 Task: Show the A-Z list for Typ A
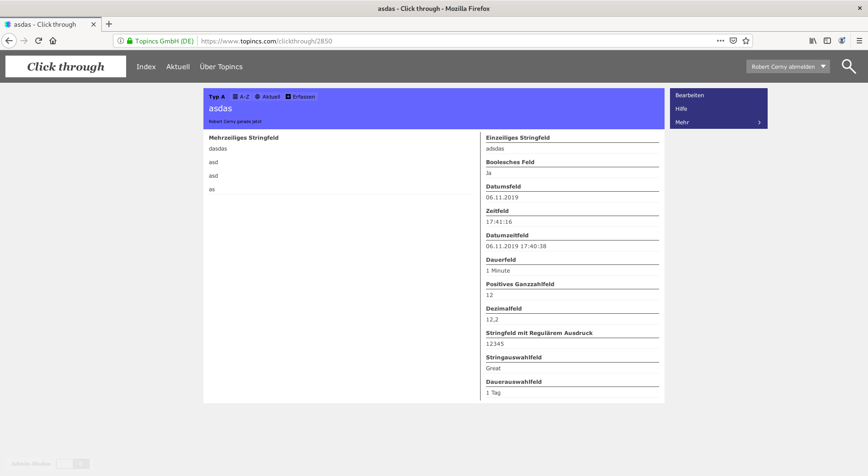click(241, 97)
